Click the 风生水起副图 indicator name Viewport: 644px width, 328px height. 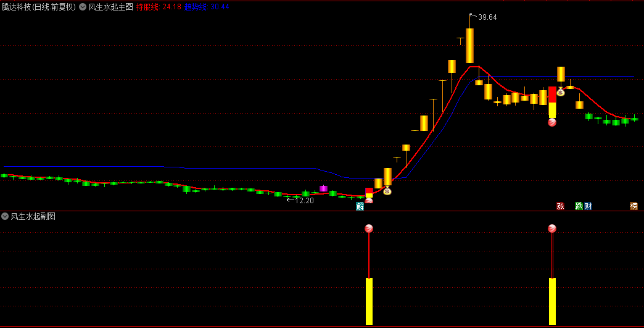(33, 216)
